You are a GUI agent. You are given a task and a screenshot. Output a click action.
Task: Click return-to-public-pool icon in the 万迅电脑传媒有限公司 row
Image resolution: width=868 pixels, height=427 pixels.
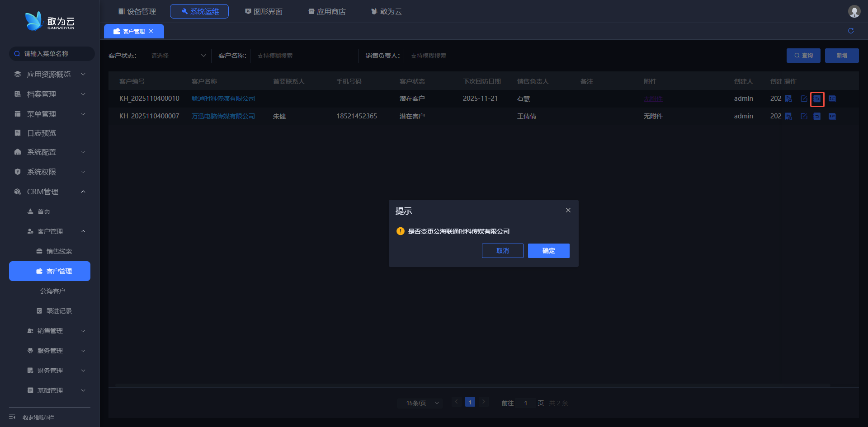[817, 116]
